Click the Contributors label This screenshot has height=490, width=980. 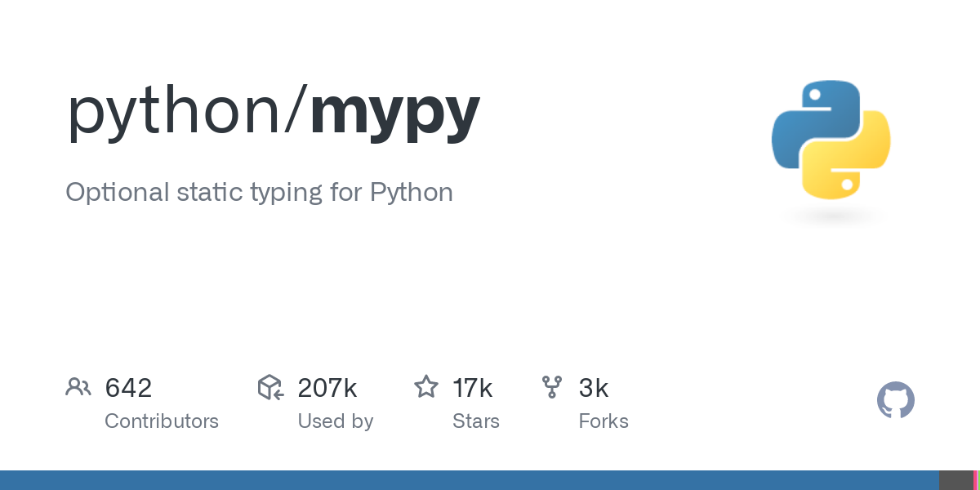[x=162, y=421]
